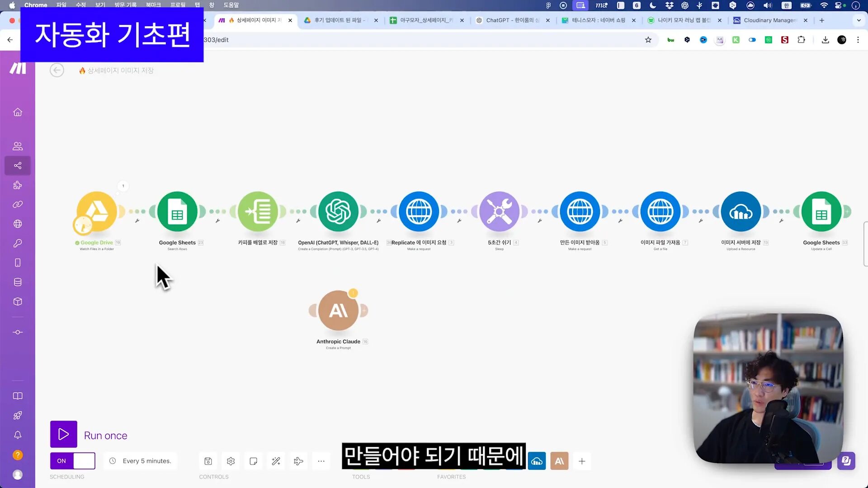Toggle the ON scheduling switch

[x=72, y=460]
